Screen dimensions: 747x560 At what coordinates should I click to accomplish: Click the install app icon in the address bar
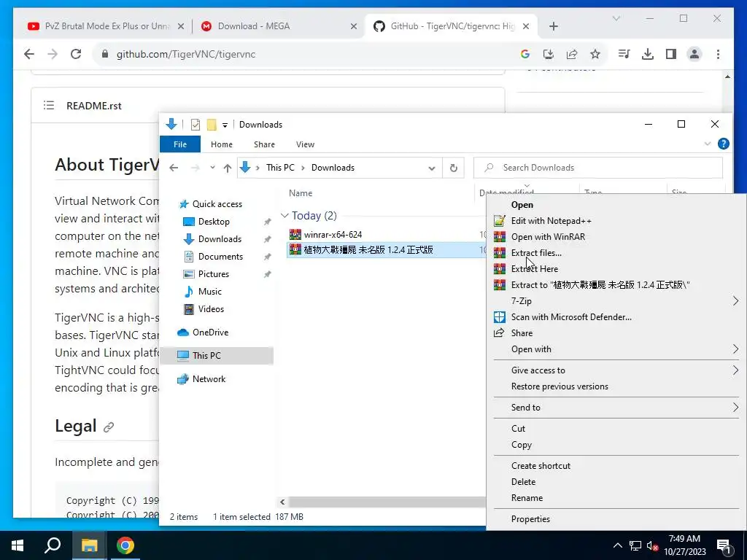pyautogui.click(x=549, y=54)
